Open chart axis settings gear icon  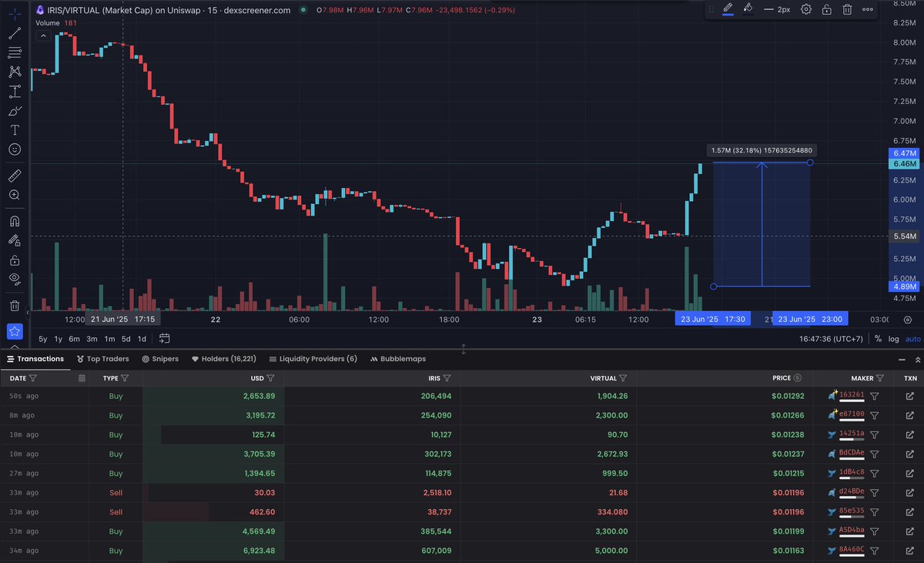click(909, 320)
